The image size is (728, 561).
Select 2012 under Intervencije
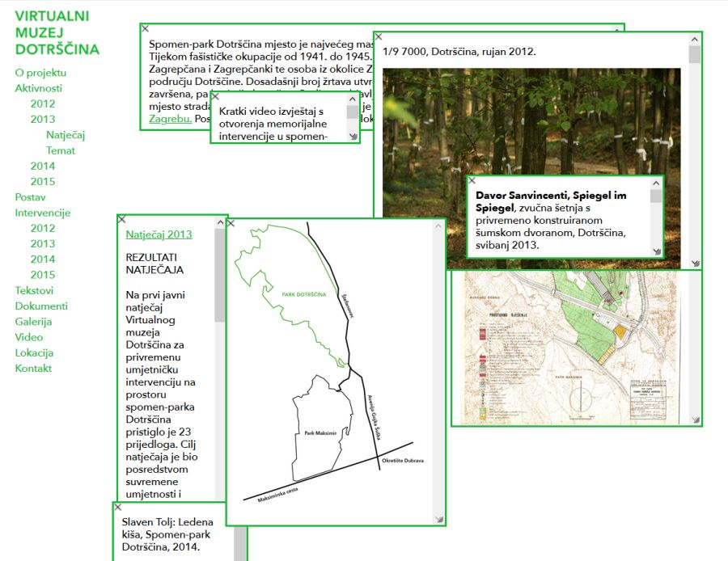tap(43, 228)
